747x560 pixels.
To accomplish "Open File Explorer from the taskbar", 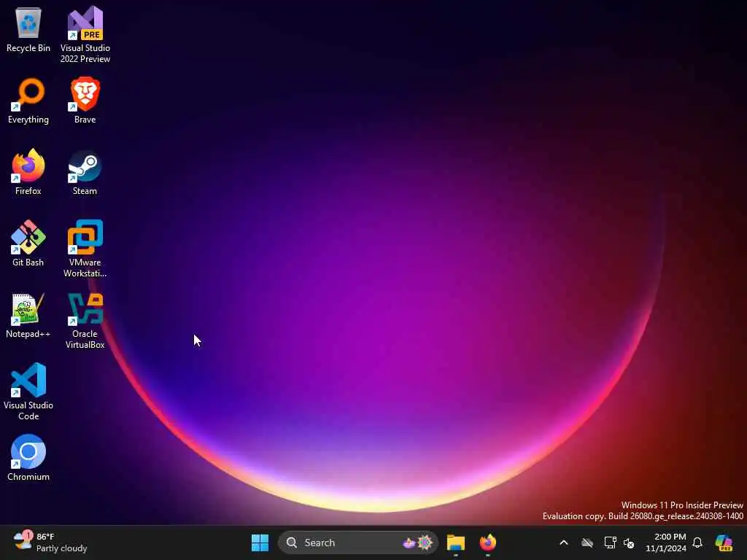I will pyautogui.click(x=456, y=542).
